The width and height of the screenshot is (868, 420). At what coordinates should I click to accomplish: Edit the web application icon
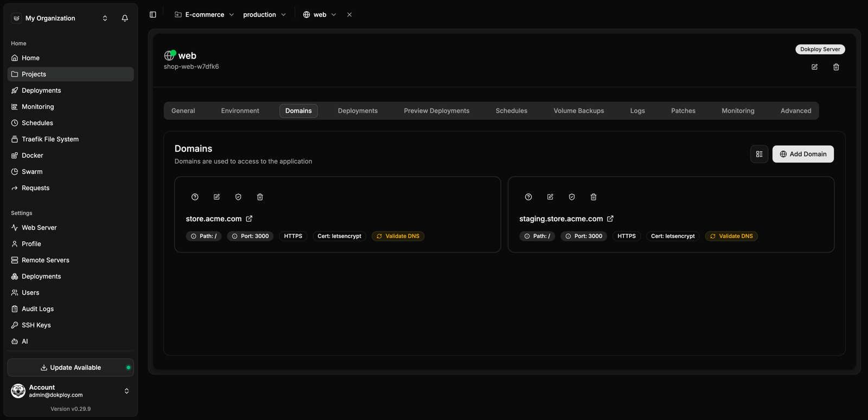pos(814,67)
